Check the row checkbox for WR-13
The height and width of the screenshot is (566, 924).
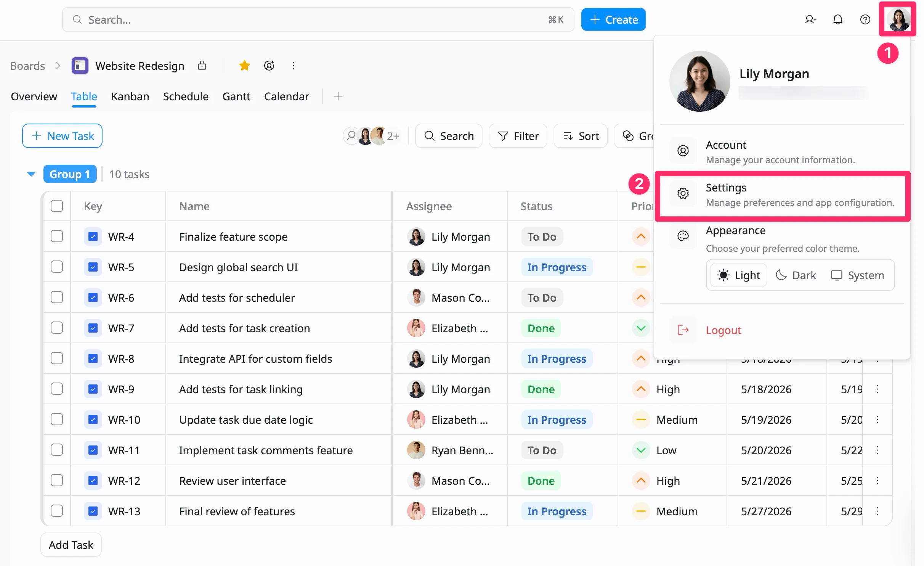tap(57, 511)
